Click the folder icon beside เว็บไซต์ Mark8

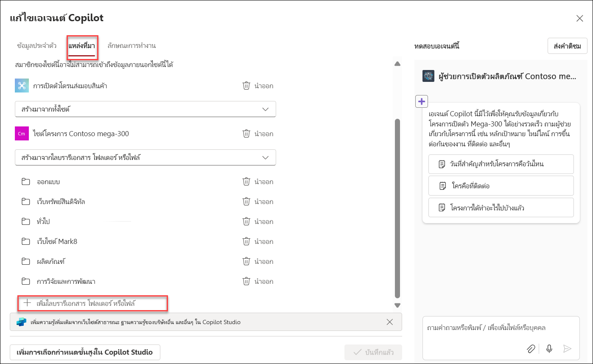[x=26, y=241]
